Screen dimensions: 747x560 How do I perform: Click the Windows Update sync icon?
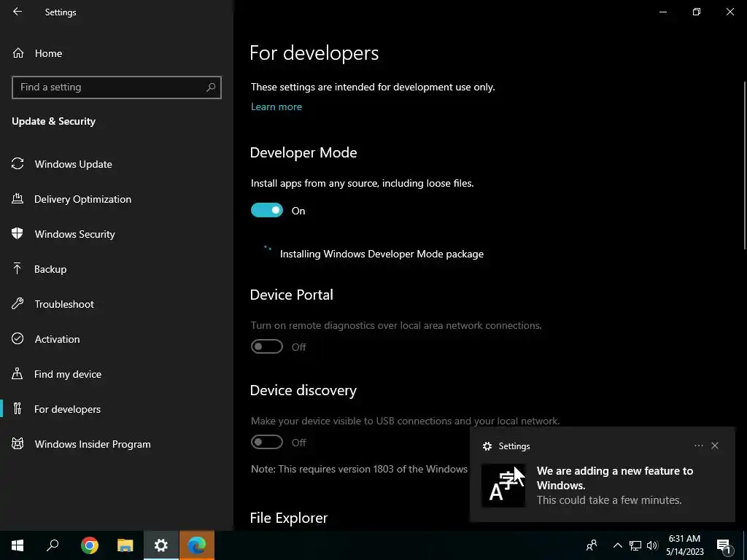pos(18,164)
